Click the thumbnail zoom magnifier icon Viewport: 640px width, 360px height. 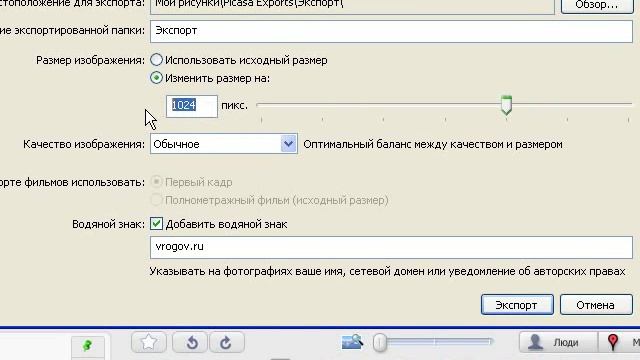click(352, 342)
